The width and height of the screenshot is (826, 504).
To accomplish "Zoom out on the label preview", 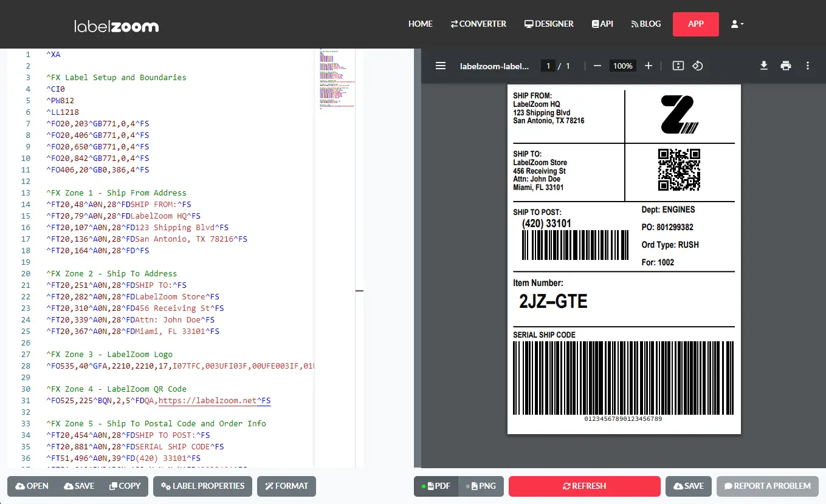I will (x=596, y=66).
